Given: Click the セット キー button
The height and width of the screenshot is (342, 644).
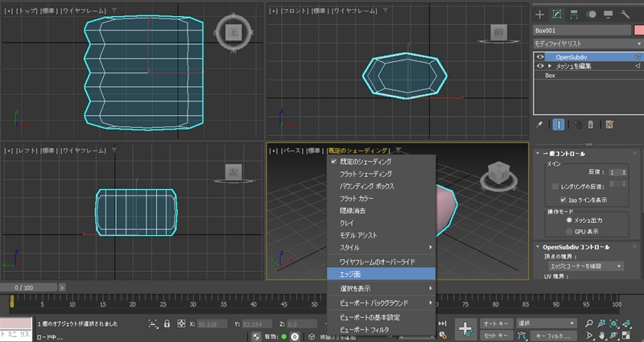Looking at the screenshot, I should pyautogui.click(x=497, y=336).
